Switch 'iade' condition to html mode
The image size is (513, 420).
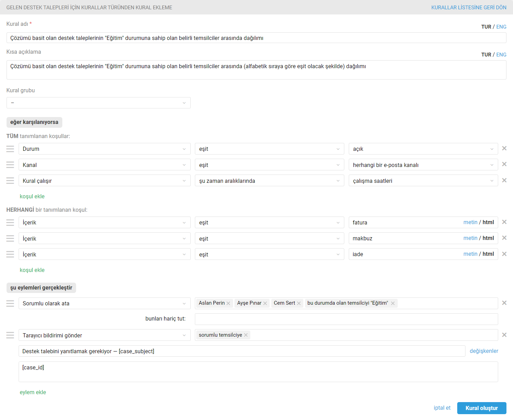coord(488,254)
